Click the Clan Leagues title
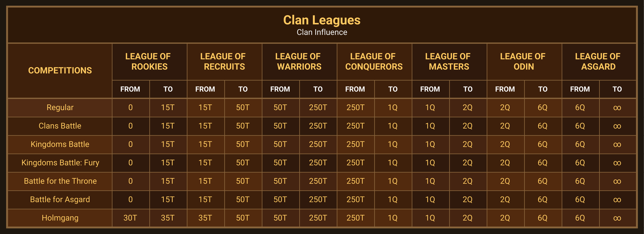The image size is (644, 234). coord(322,20)
